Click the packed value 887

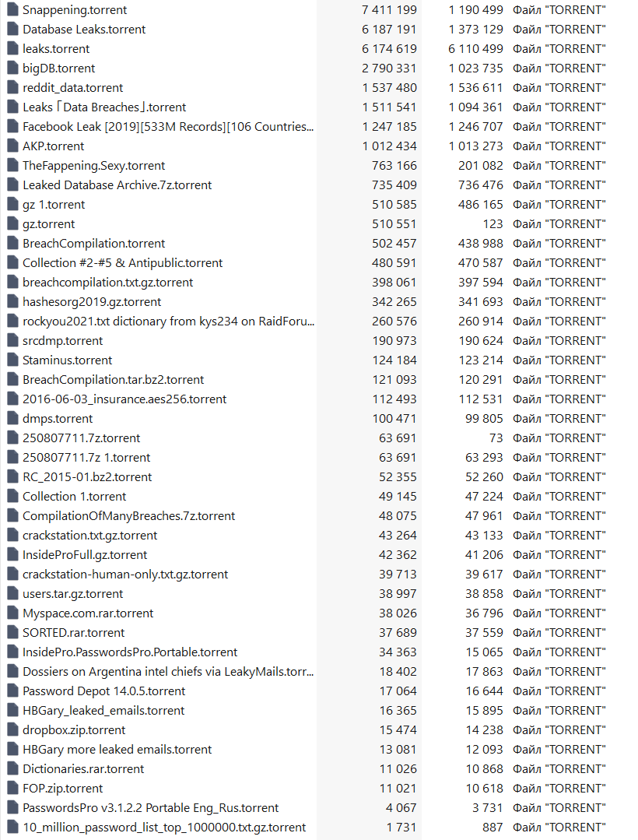pyautogui.click(x=493, y=828)
